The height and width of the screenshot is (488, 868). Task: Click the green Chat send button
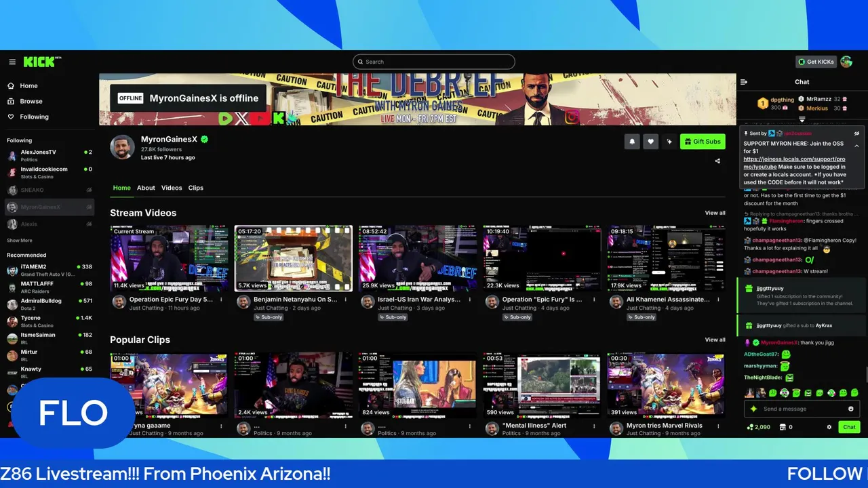point(849,427)
